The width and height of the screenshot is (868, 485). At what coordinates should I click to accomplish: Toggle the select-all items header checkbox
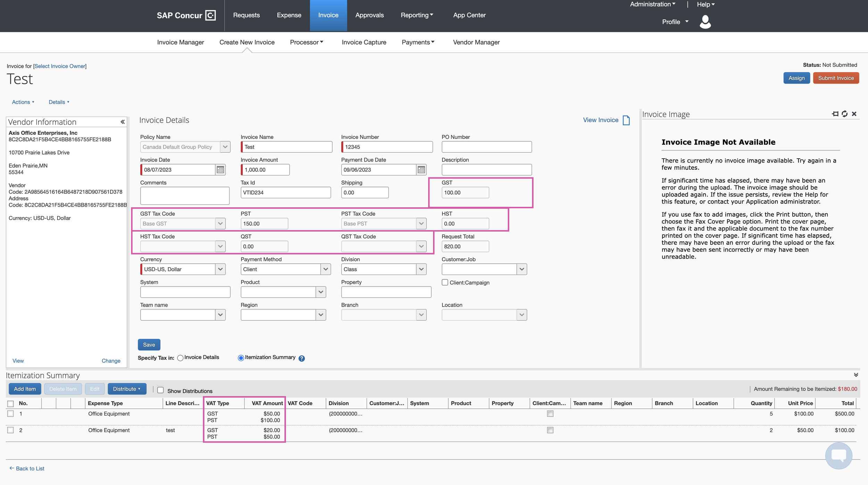[x=10, y=404]
